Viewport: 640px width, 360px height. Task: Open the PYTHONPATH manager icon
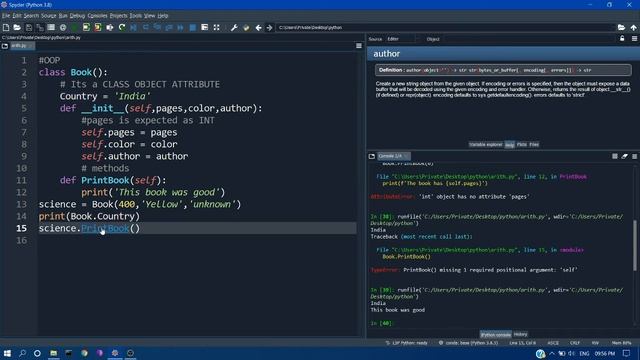pyautogui.click(x=246, y=27)
